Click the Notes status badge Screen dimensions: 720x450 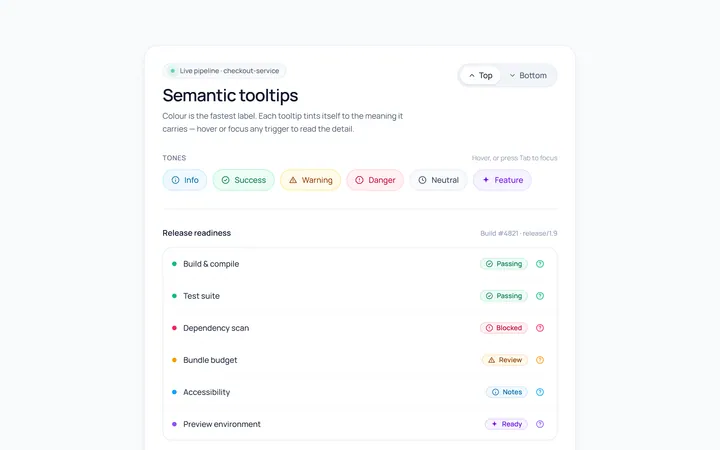[x=507, y=392]
